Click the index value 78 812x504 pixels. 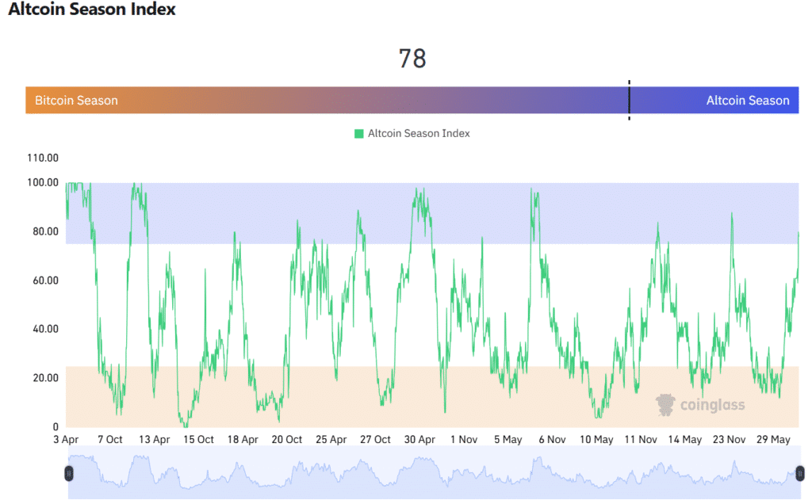click(x=412, y=58)
